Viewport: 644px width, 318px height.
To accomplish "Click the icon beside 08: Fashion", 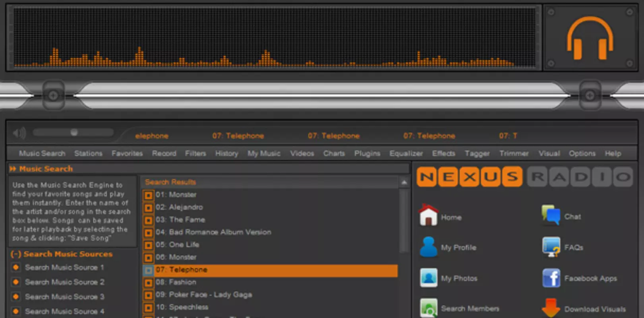I will point(149,283).
